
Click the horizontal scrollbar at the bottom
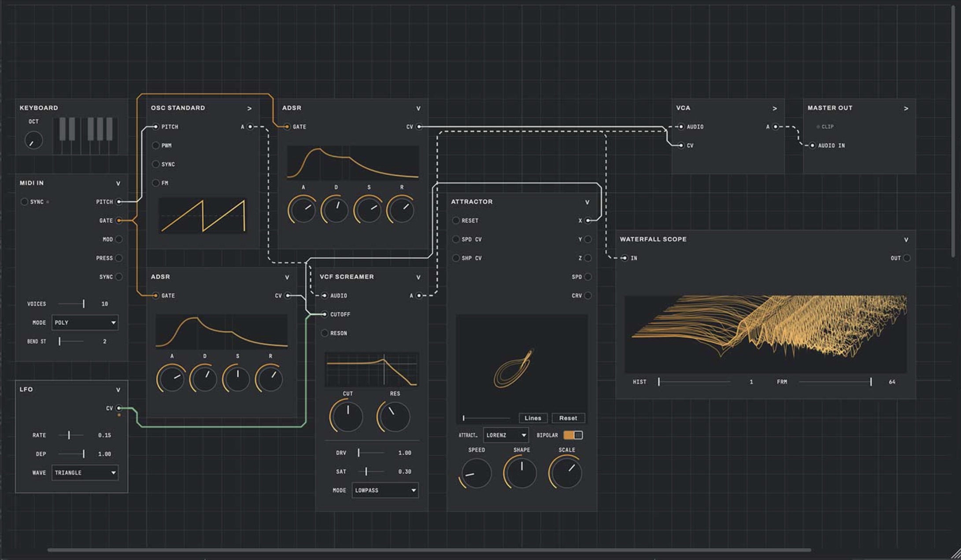tap(429, 550)
